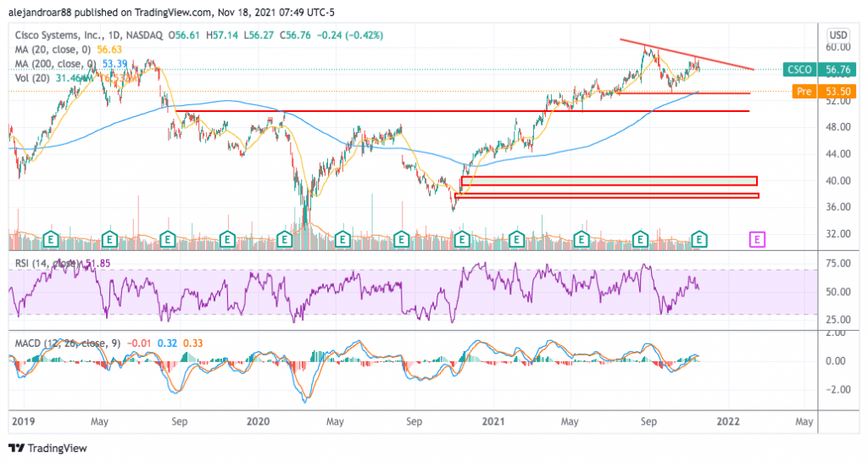Screen dimensions: 868x463
Task: Select the August 2020 earnings E marker
Action: click(x=401, y=239)
